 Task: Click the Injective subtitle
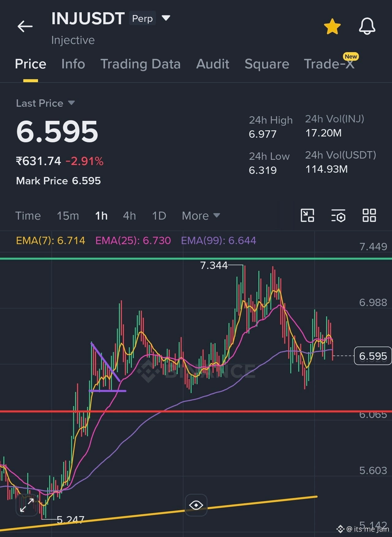(x=73, y=40)
